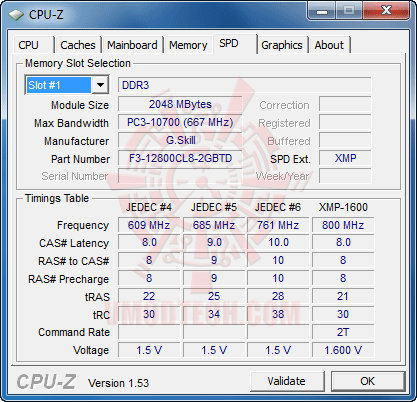Click the 10.0 CAS# Latency value
This screenshot has width=417, height=402.
(278, 243)
